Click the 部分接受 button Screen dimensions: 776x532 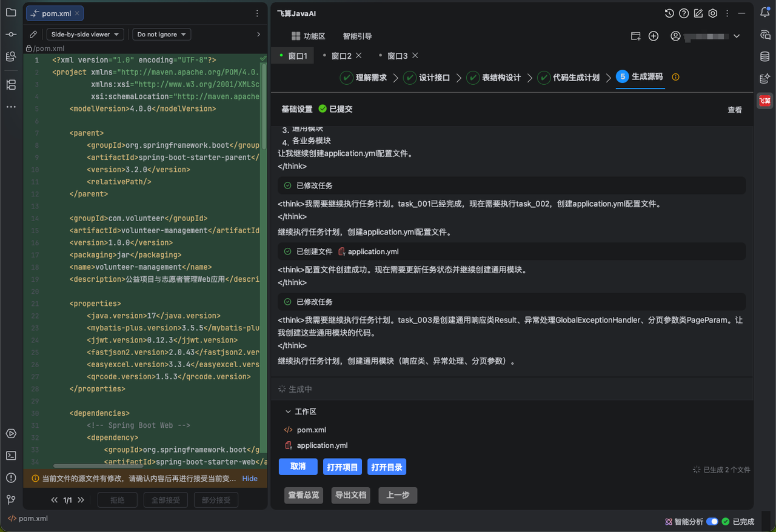pyautogui.click(x=216, y=500)
